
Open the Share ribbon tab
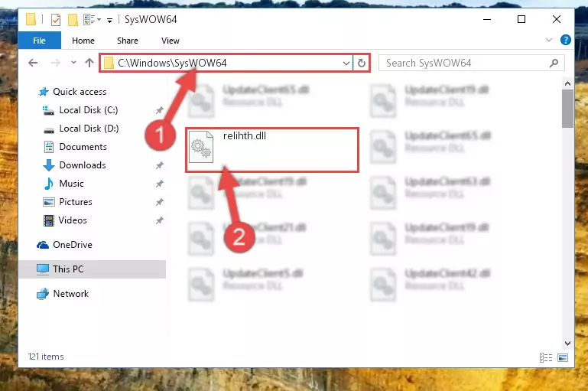pyautogui.click(x=128, y=41)
